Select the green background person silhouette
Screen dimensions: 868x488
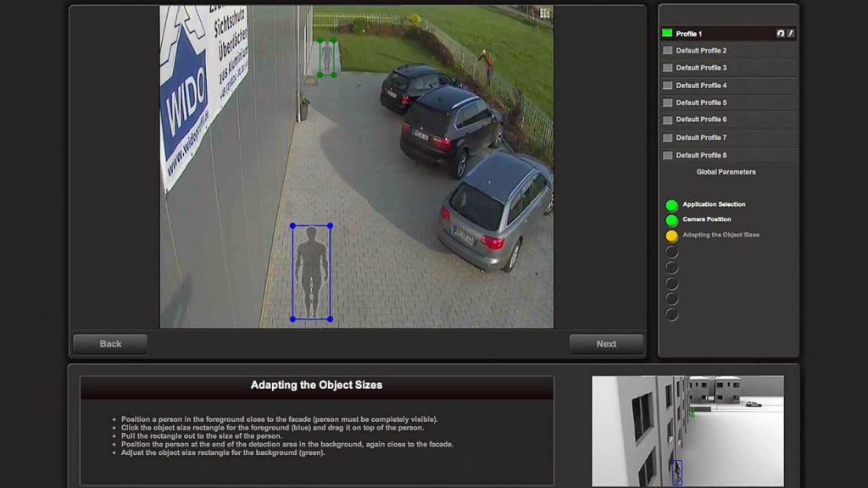(326, 57)
